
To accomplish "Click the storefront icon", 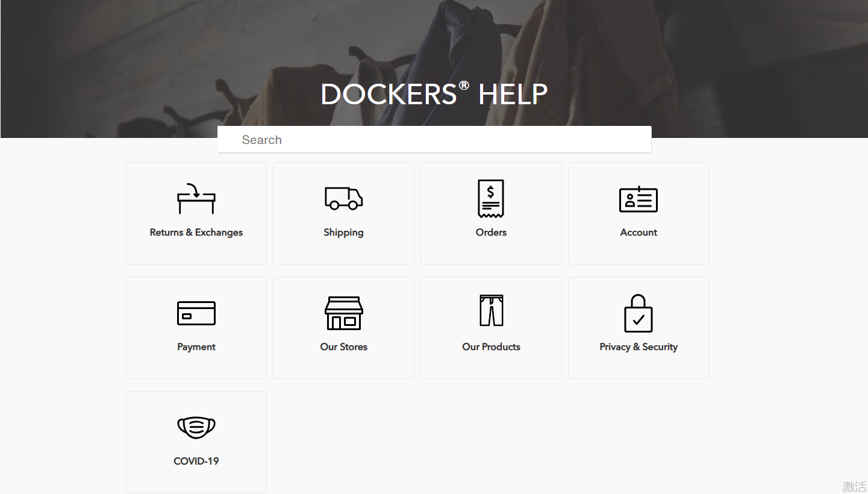I will tap(343, 313).
